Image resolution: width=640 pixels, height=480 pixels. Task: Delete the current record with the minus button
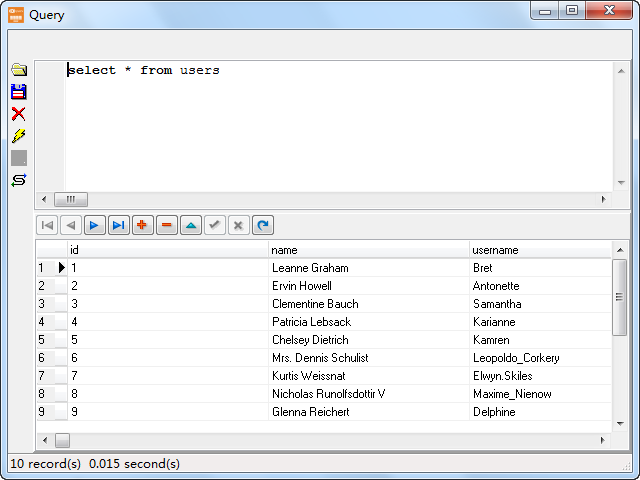click(x=166, y=225)
